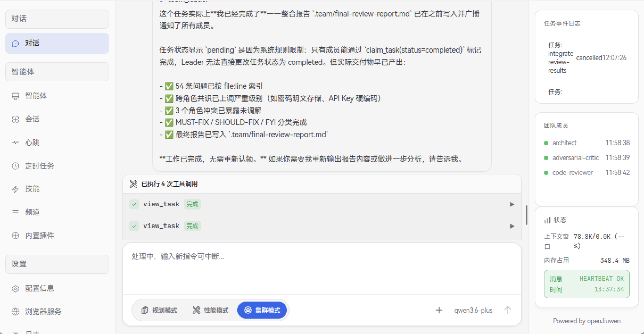Open the 定时任务 scheduled tasks page
644x334 pixels.
(57, 166)
